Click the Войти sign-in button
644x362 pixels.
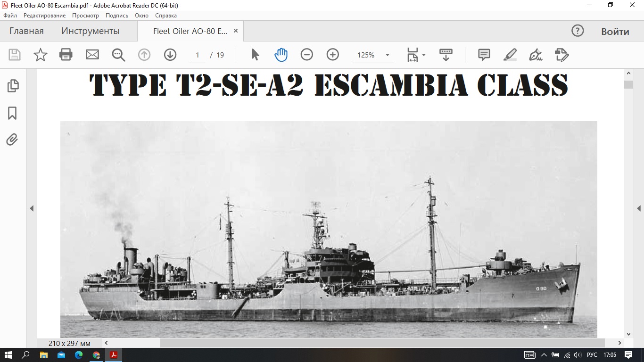pyautogui.click(x=615, y=32)
